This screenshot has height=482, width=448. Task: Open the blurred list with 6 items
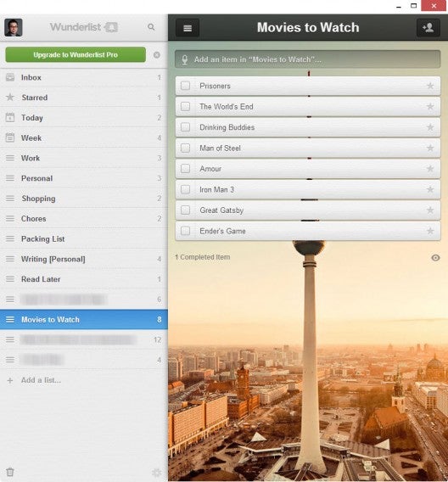click(84, 300)
